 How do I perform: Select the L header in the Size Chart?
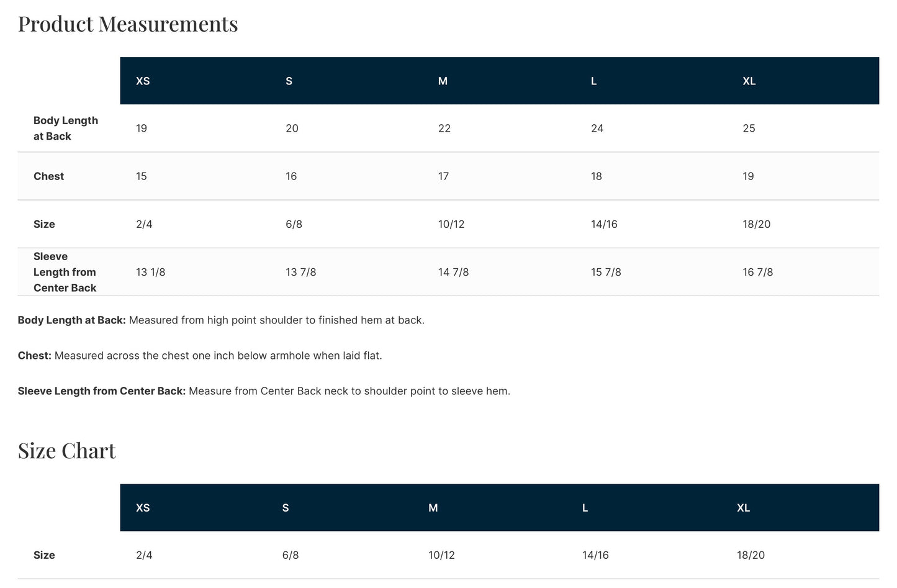(585, 507)
